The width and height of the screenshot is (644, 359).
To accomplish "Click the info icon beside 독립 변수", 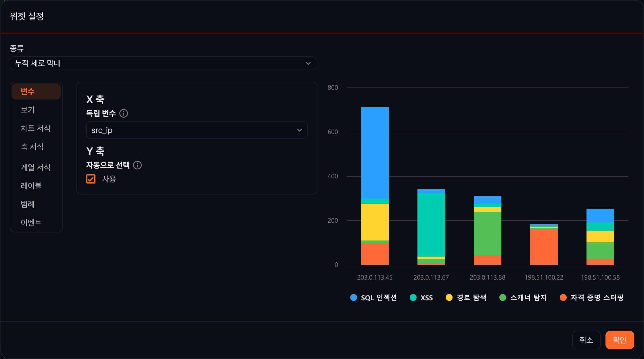I will tap(124, 113).
